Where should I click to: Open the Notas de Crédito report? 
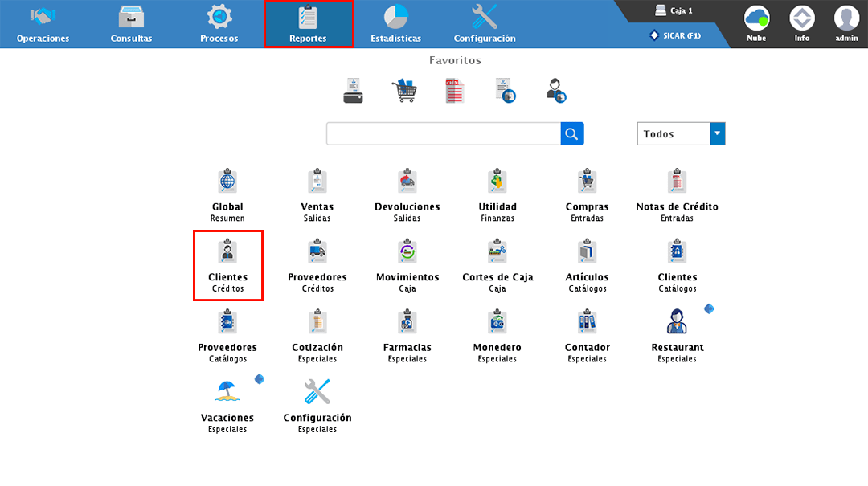coord(677,183)
